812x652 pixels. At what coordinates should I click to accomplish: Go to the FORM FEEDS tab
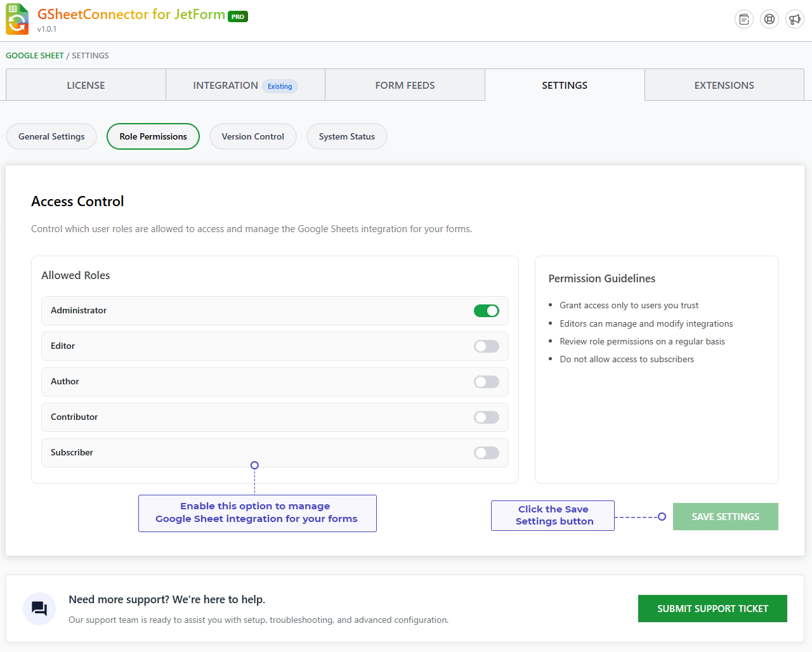pos(405,85)
